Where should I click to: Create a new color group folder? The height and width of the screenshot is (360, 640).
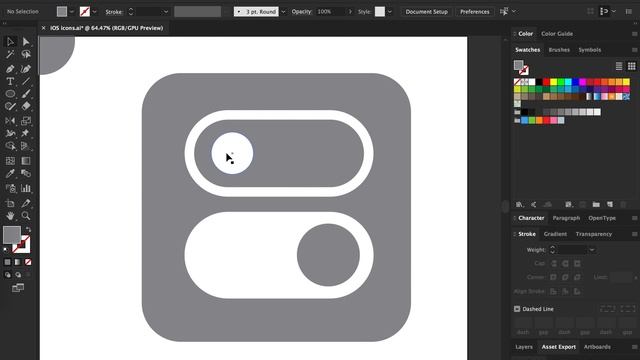[x=596, y=204]
